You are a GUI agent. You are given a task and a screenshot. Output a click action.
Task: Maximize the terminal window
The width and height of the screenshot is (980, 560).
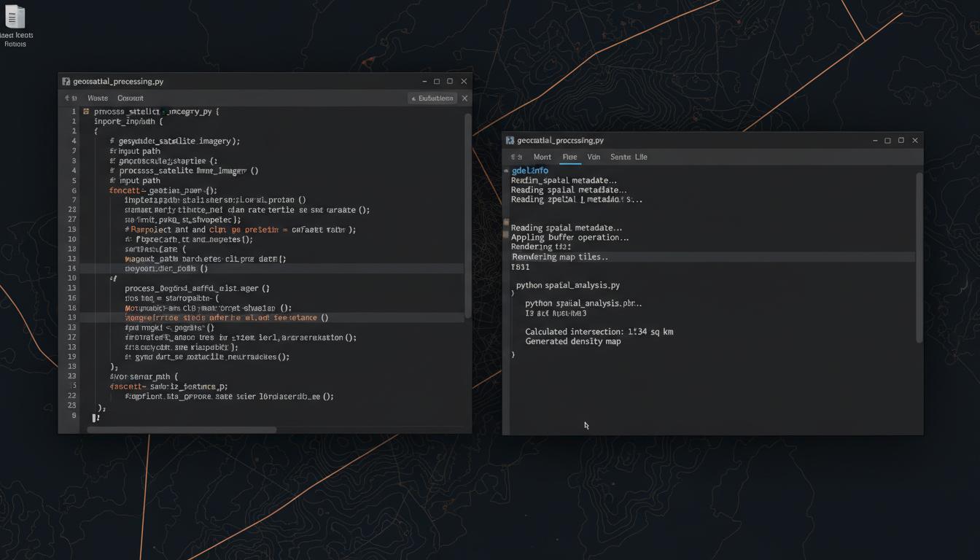[887, 141]
